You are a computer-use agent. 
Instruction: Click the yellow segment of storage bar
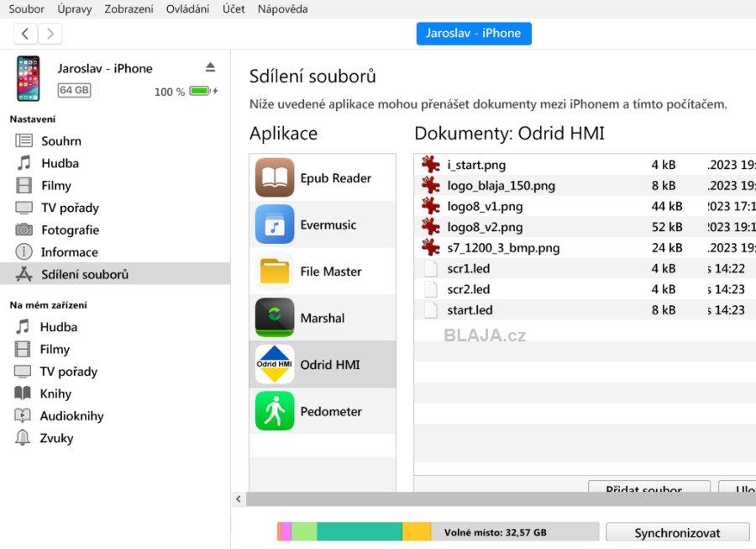point(417,531)
